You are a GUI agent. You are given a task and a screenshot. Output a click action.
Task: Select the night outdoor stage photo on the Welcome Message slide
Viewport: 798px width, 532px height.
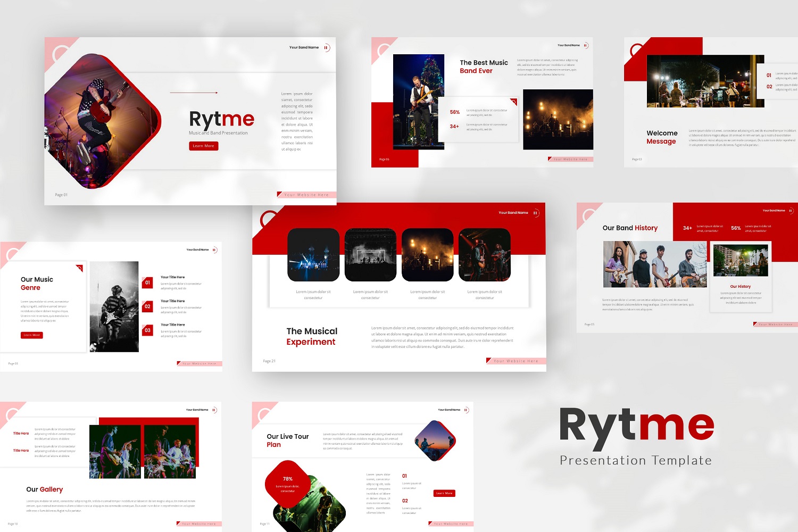tap(705, 81)
